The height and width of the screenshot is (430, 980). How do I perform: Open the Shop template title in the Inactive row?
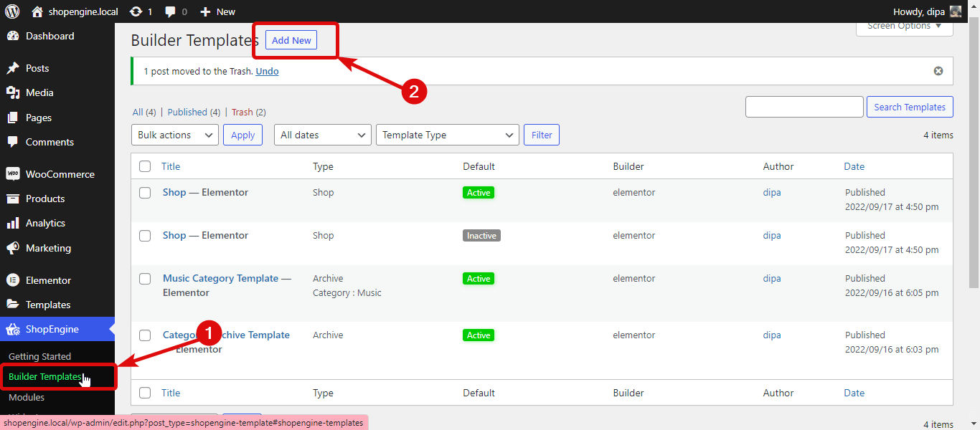coord(174,235)
